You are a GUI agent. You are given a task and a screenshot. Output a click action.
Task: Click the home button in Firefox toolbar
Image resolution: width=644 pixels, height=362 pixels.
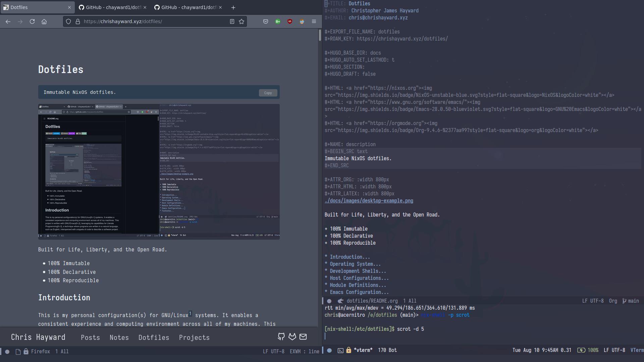click(x=44, y=21)
